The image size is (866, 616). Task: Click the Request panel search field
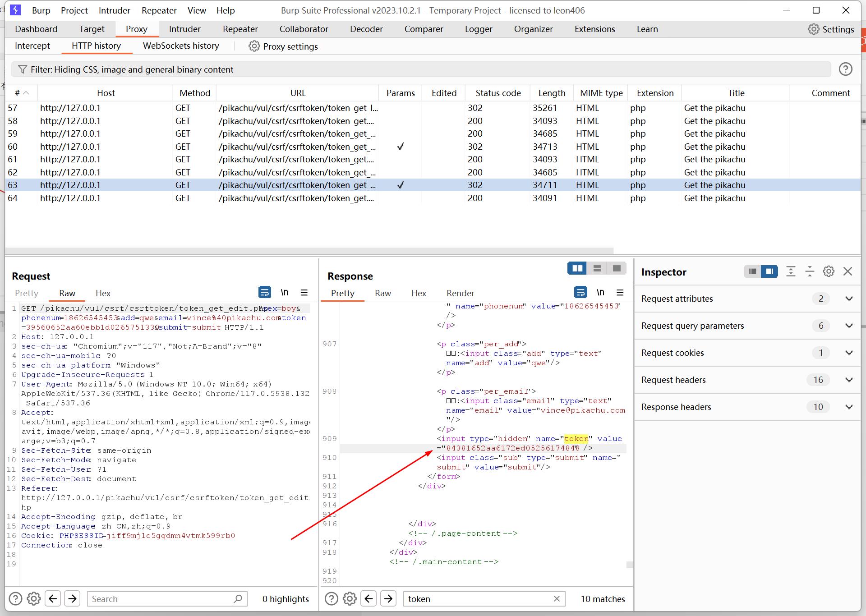tap(167, 599)
